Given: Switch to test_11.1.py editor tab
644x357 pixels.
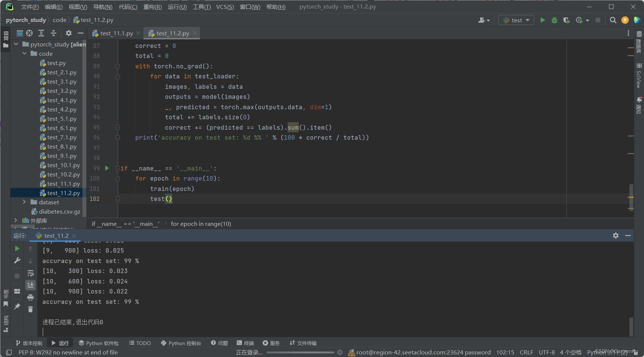Looking at the screenshot, I should point(116,33).
